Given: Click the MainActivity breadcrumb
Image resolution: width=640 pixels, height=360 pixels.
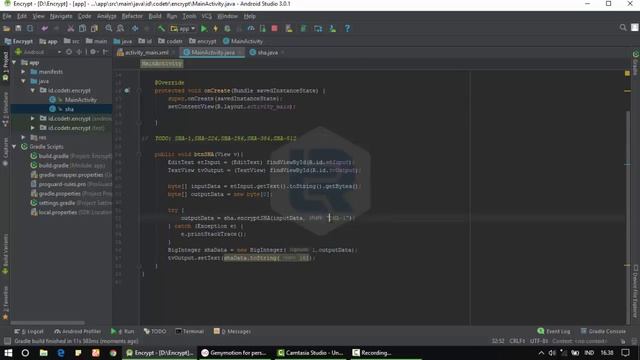Looking at the screenshot, I should coord(243,41).
